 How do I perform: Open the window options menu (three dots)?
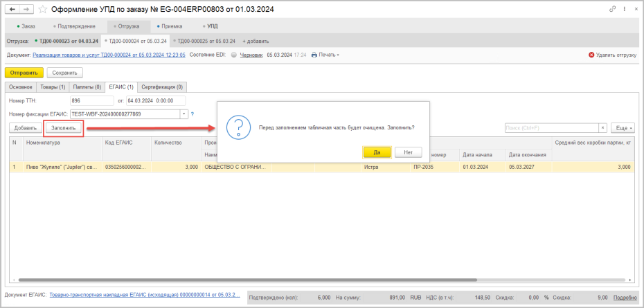(623, 8)
